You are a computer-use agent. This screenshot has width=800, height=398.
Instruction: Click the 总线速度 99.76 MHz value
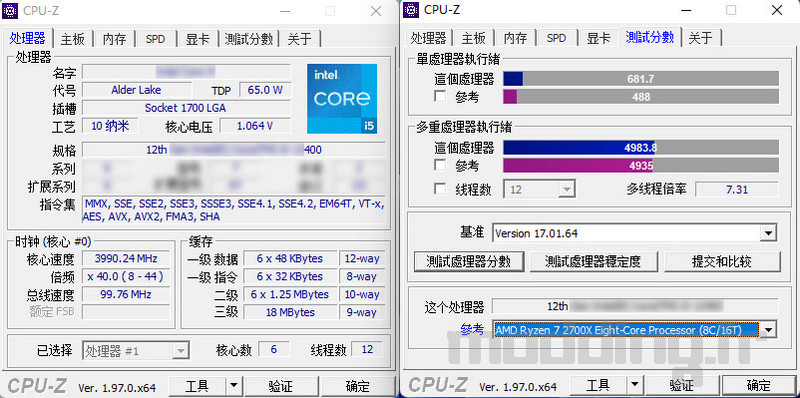[x=126, y=294]
